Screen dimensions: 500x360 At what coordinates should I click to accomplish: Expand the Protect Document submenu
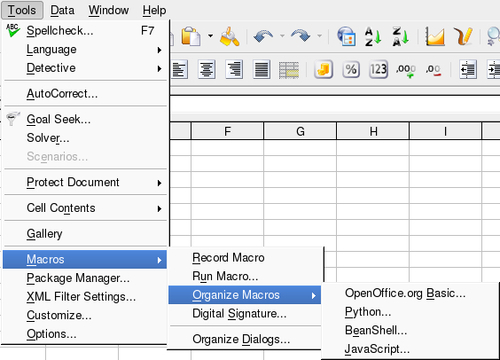coord(85,182)
